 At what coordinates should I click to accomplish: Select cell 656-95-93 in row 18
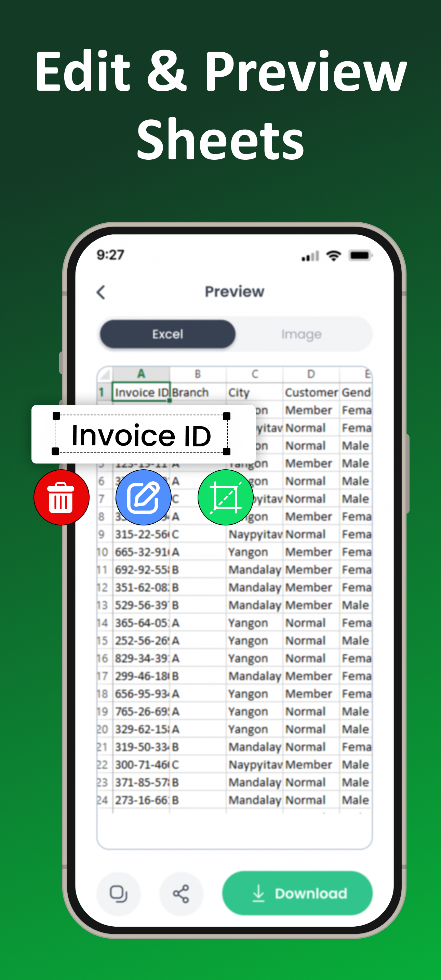coord(141,694)
